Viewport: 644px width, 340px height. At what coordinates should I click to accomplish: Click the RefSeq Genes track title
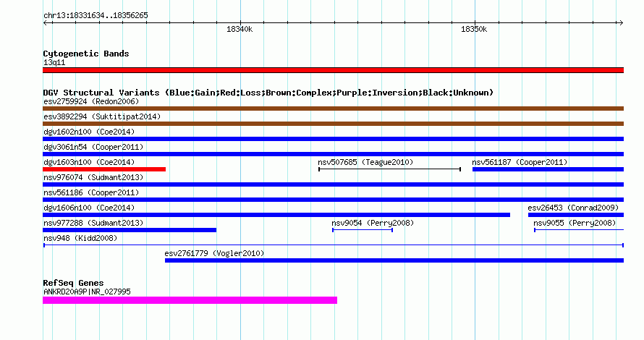pos(73,283)
